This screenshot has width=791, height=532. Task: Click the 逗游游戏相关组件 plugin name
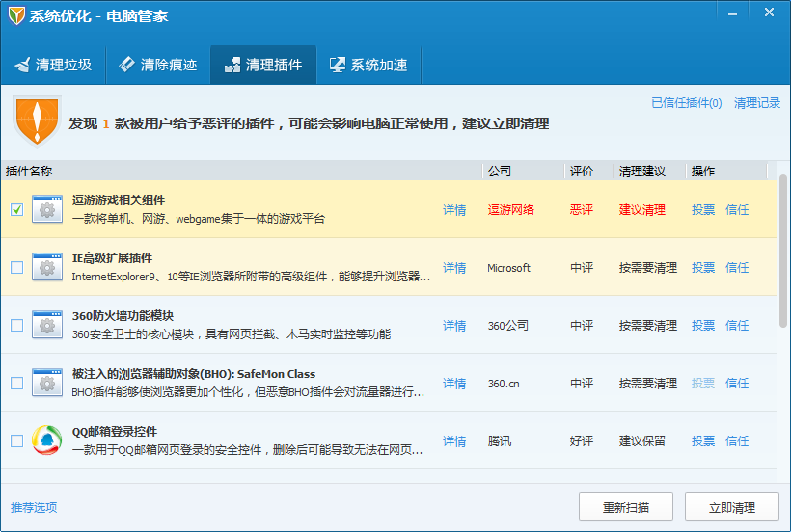tap(119, 200)
